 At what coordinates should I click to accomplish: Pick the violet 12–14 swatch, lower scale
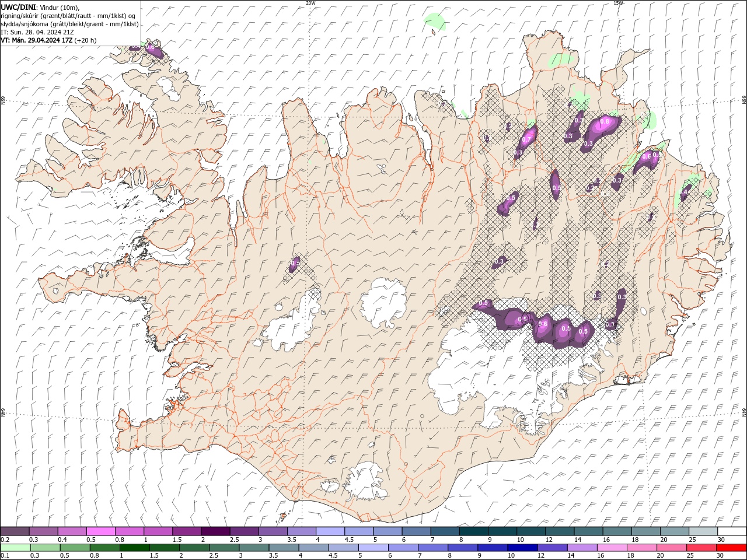[x=552, y=548]
